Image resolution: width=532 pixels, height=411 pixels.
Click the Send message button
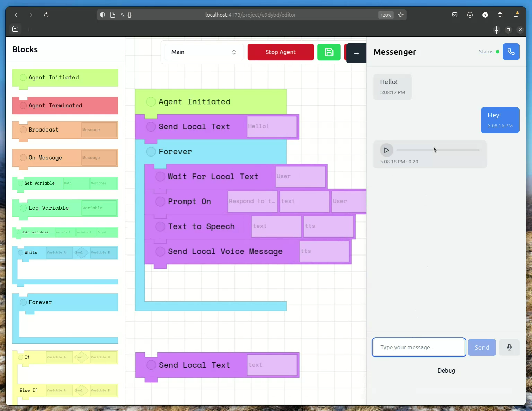[x=481, y=347]
